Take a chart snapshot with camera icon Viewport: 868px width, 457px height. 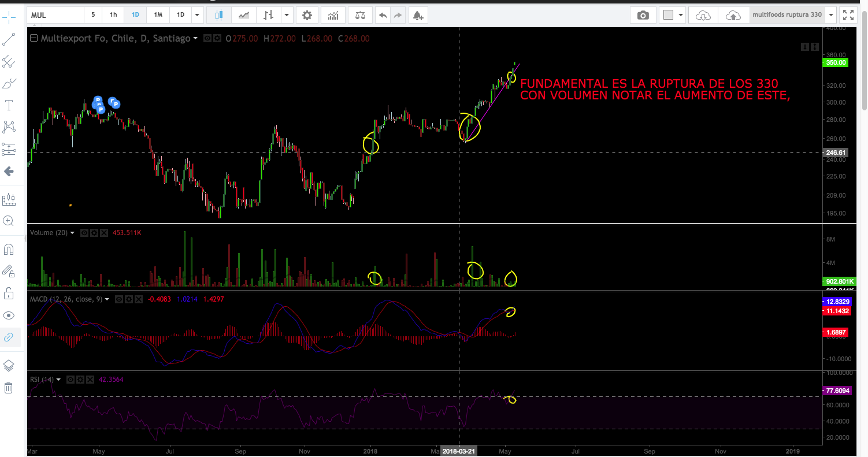[643, 15]
